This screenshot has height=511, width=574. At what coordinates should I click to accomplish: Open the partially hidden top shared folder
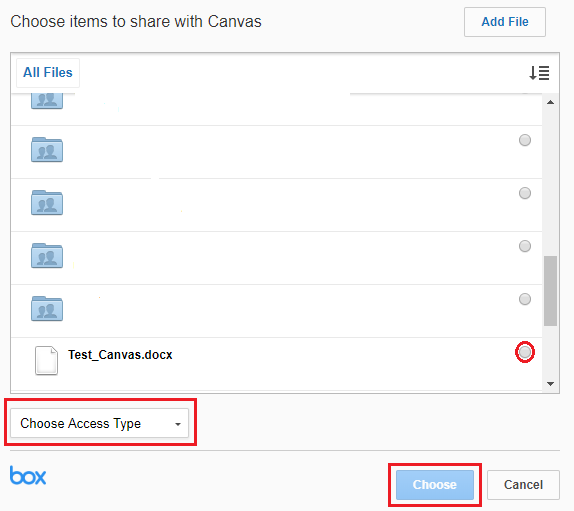point(47,101)
